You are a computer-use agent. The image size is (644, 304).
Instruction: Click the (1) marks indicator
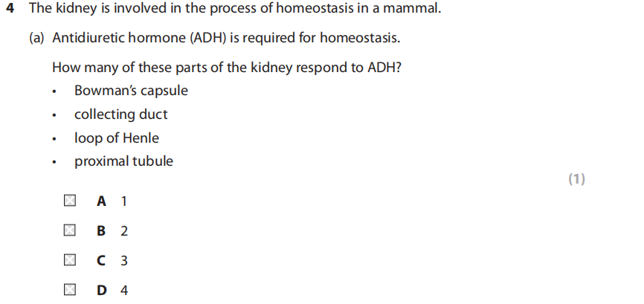point(576,179)
